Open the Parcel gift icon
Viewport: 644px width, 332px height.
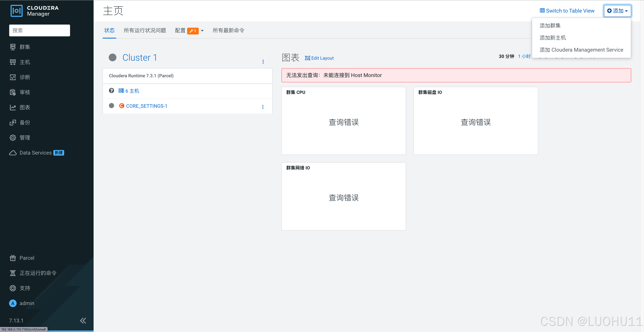pyautogui.click(x=13, y=258)
